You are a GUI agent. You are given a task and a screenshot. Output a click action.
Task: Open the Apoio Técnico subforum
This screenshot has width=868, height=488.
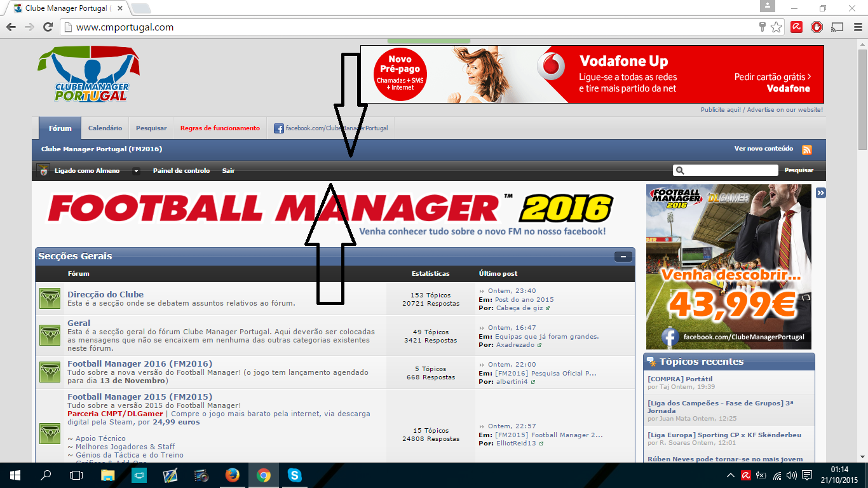tap(100, 438)
